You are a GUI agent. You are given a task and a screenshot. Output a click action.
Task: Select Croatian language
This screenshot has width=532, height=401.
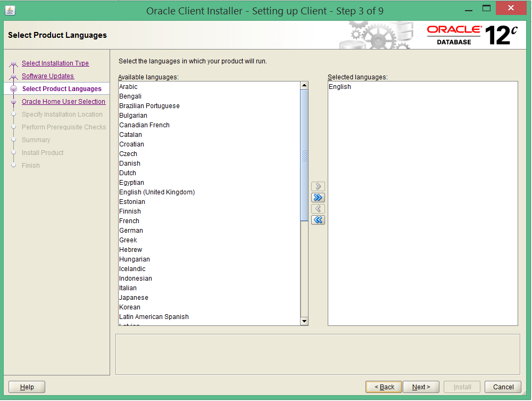click(x=209, y=144)
